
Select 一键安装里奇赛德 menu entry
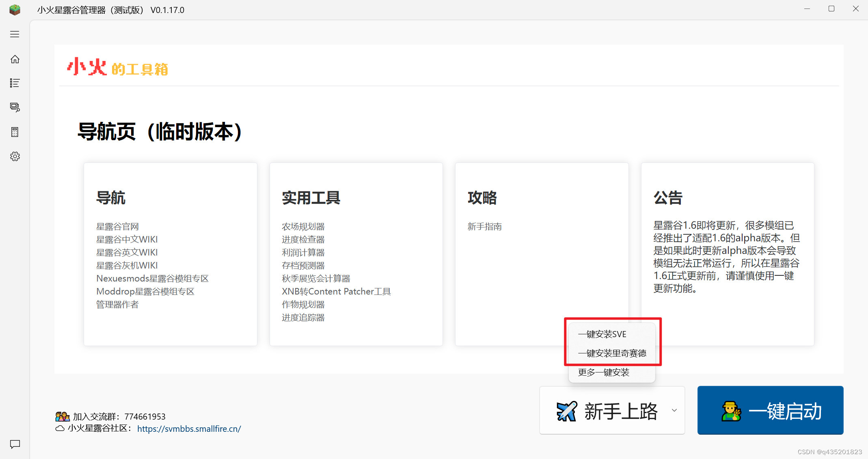click(x=612, y=353)
